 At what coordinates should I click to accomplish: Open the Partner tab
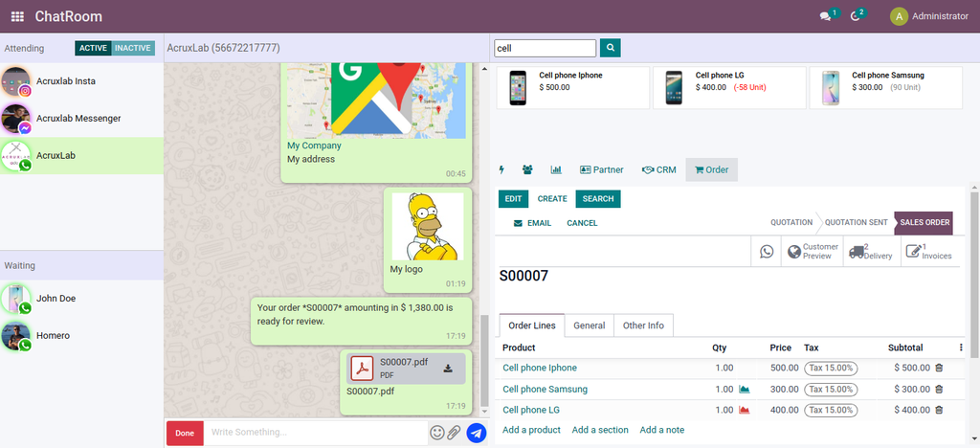[x=602, y=170]
